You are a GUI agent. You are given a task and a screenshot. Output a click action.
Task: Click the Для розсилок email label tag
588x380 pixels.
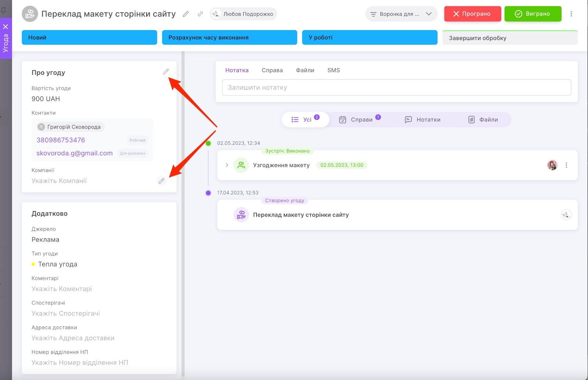coord(133,153)
